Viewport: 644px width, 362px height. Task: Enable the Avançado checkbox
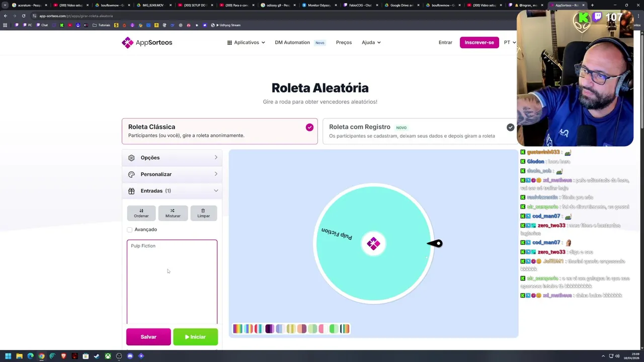pyautogui.click(x=130, y=230)
